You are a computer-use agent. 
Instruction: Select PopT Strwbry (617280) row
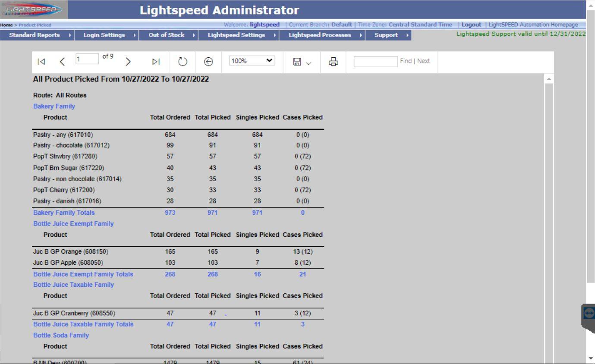pyautogui.click(x=178, y=157)
